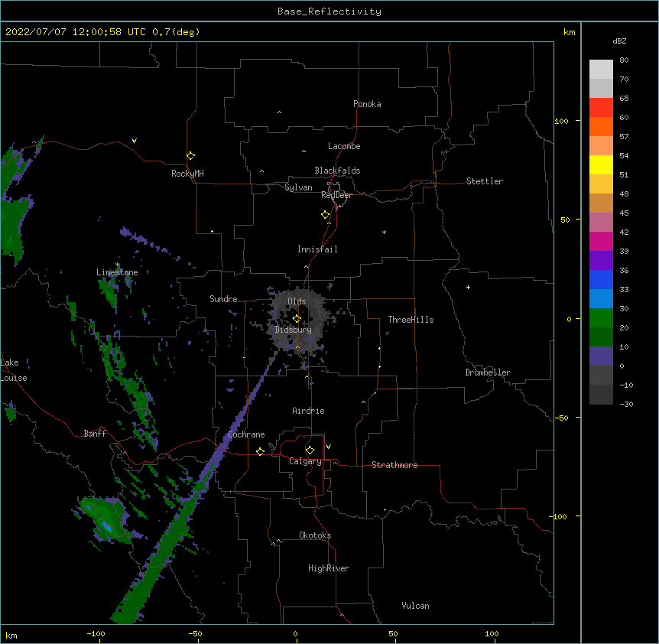Click the Cochrane town label

click(x=246, y=434)
